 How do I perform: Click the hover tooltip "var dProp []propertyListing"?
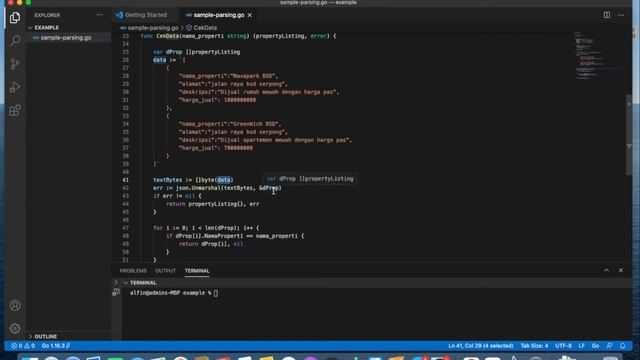(x=310, y=179)
